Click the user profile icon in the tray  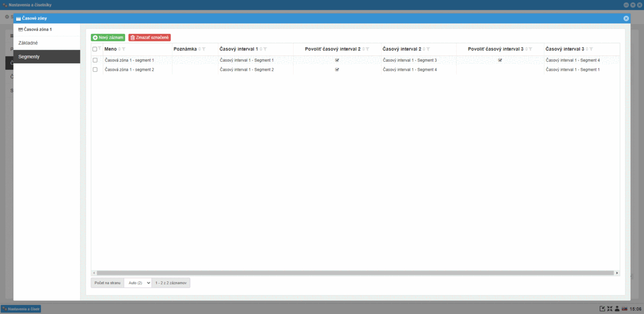point(617,309)
